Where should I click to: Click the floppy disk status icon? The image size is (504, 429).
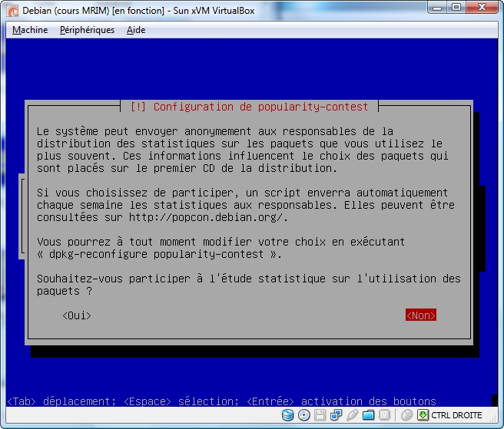pos(320,415)
